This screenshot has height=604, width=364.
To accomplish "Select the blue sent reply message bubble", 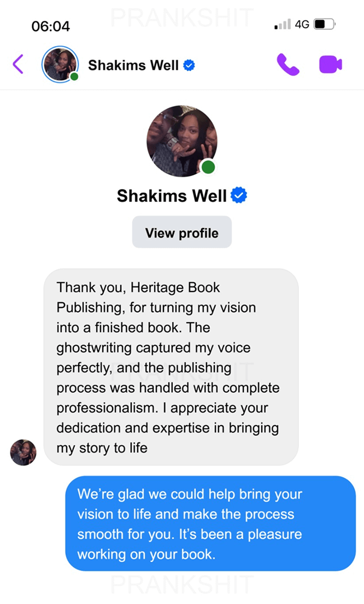I will pos(210,524).
